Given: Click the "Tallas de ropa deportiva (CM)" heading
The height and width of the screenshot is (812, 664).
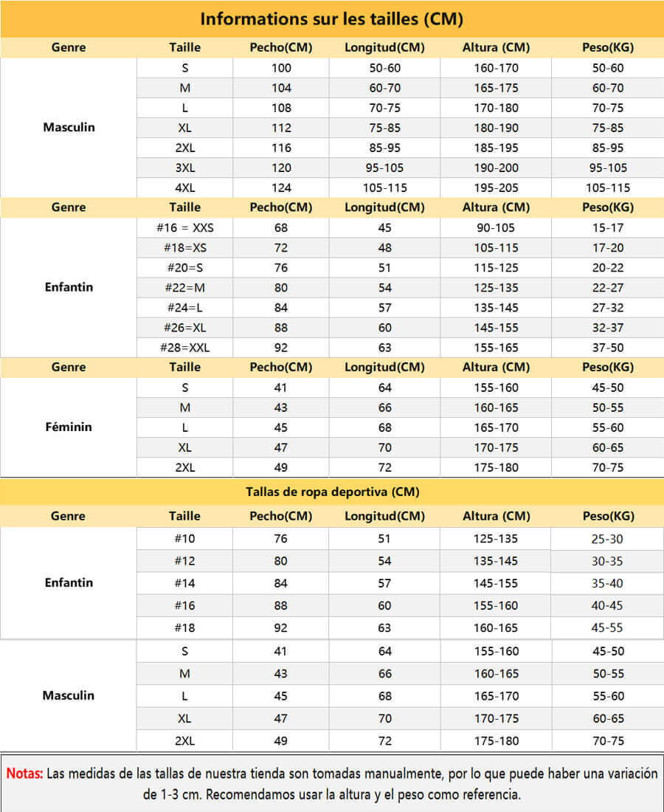Looking at the screenshot, I should [x=332, y=492].
